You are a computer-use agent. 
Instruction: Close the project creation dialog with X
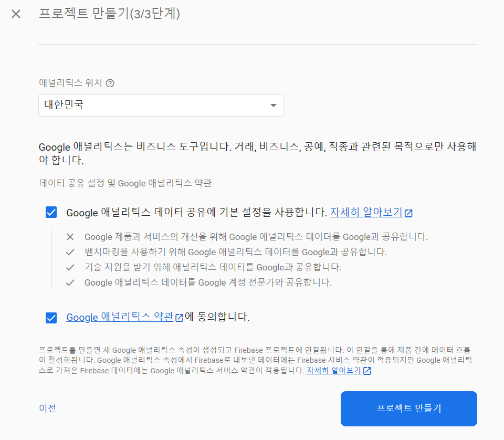16,14
